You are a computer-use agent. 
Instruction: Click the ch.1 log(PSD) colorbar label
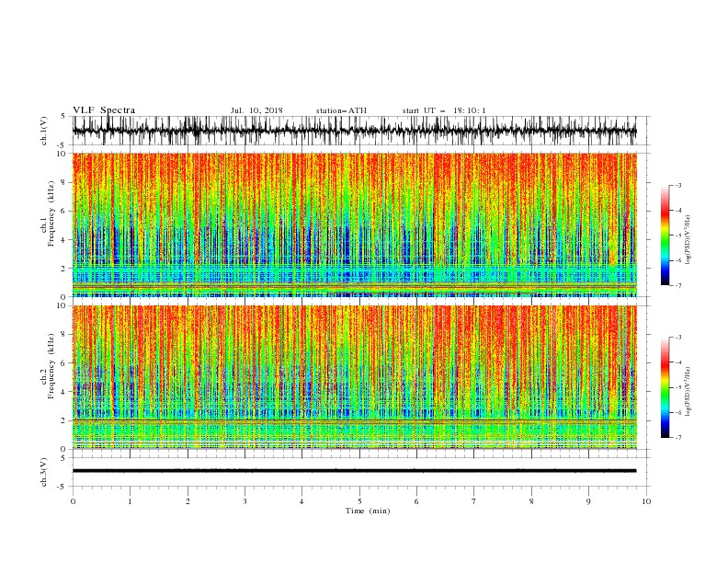click(688, 240)
